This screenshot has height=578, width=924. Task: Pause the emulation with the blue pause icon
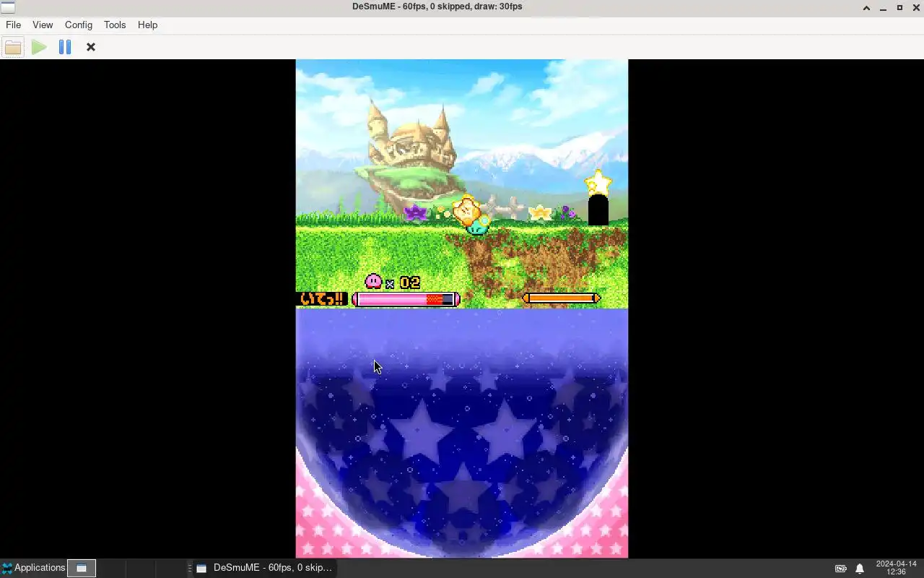65,47
